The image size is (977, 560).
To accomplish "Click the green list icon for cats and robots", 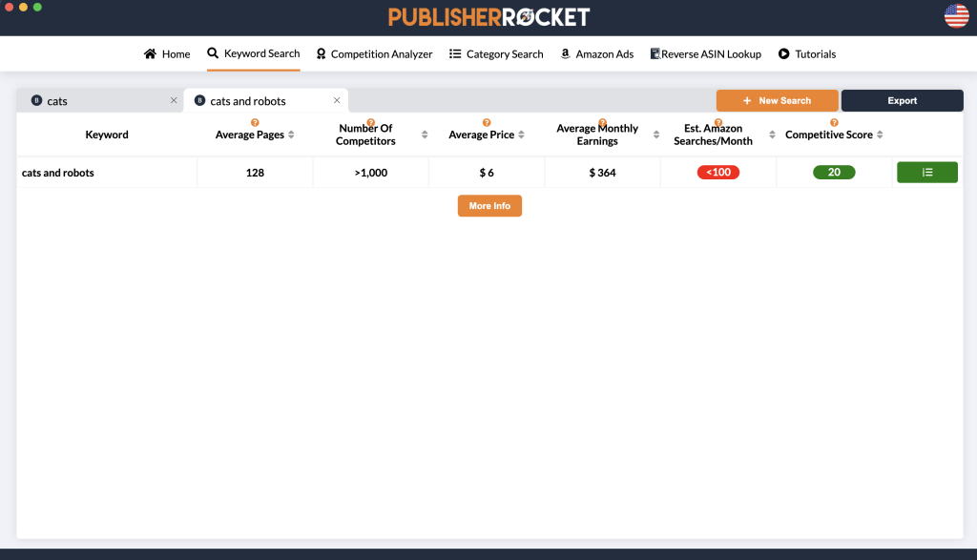I will 926,173.
